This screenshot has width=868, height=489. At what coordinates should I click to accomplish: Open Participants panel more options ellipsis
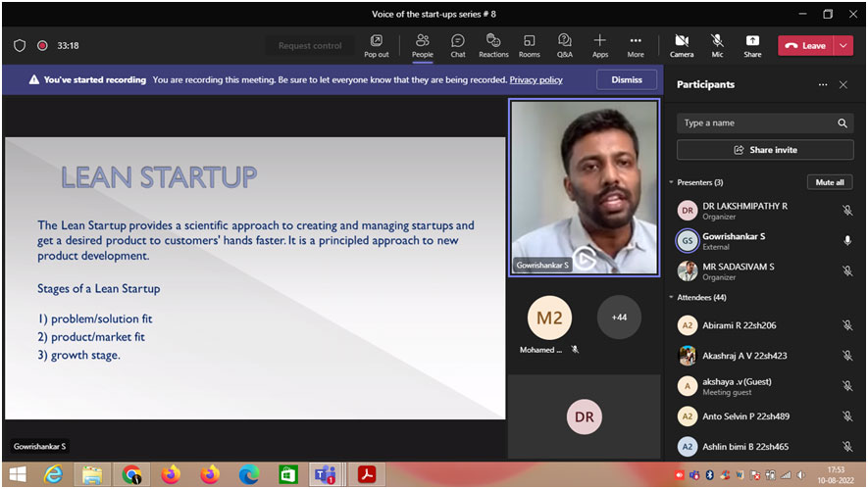[x=823, y=85]
